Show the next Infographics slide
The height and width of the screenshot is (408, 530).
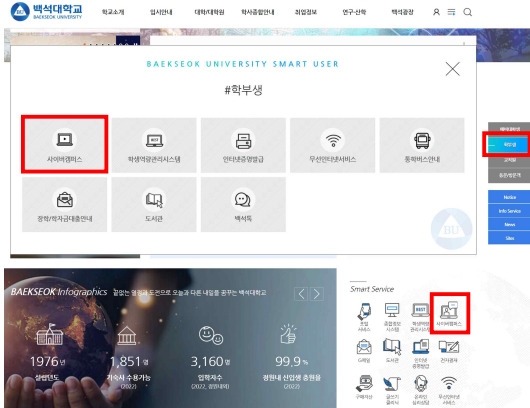[317, 294]
